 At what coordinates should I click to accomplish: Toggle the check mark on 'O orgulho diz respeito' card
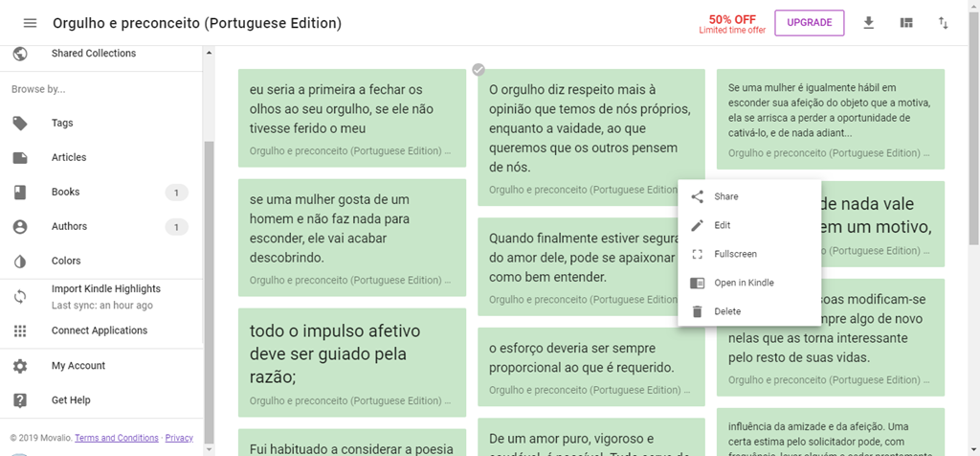click(479, 69)
